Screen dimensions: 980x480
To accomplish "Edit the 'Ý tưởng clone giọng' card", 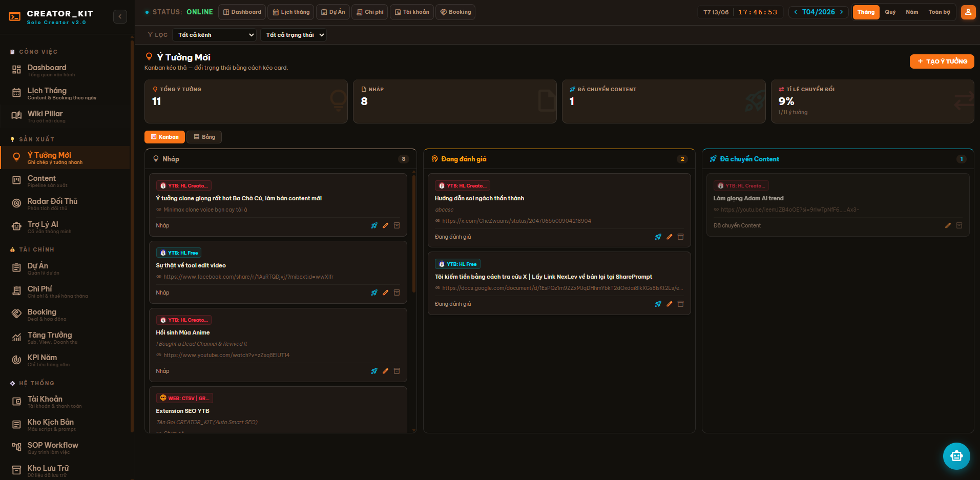I will pyautogui.click(x=385, y=225).
